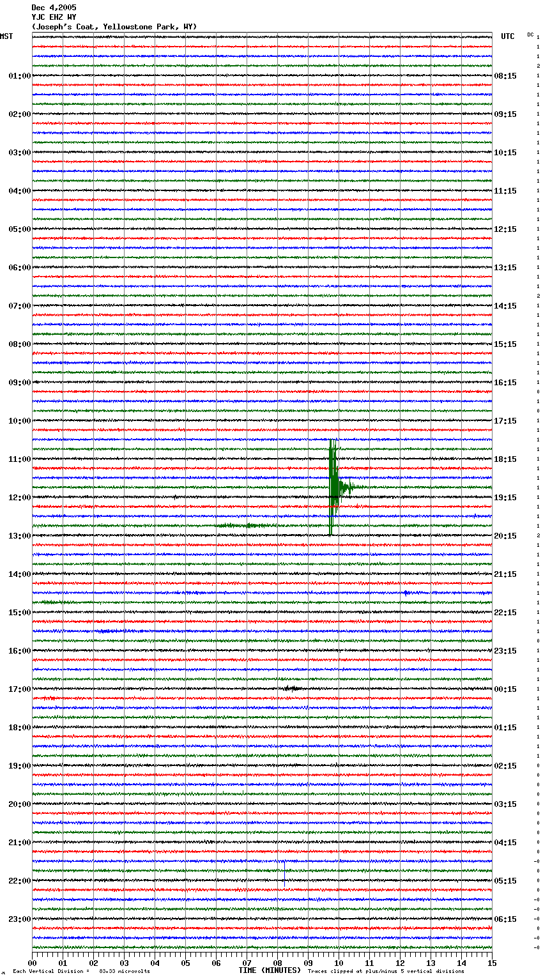The width and height of the screenshot is (543, 980).
Task: Click the "MST" axis label
Action: [6, 36]
